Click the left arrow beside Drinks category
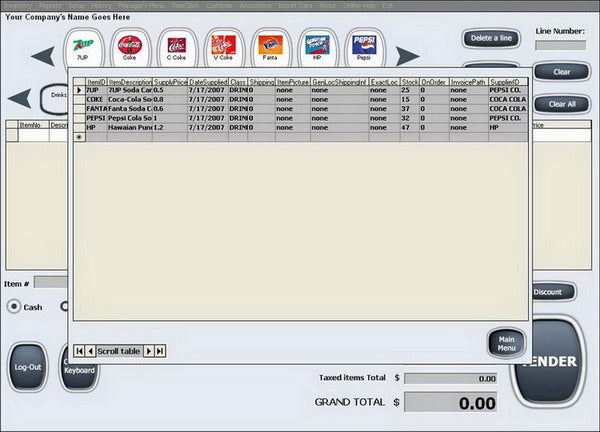 (19, 98)
